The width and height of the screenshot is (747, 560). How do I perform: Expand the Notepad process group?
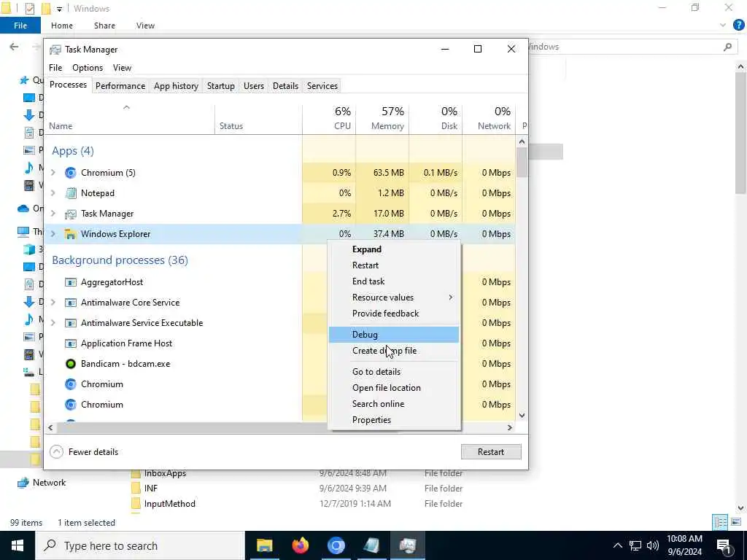tap(53, 193)
